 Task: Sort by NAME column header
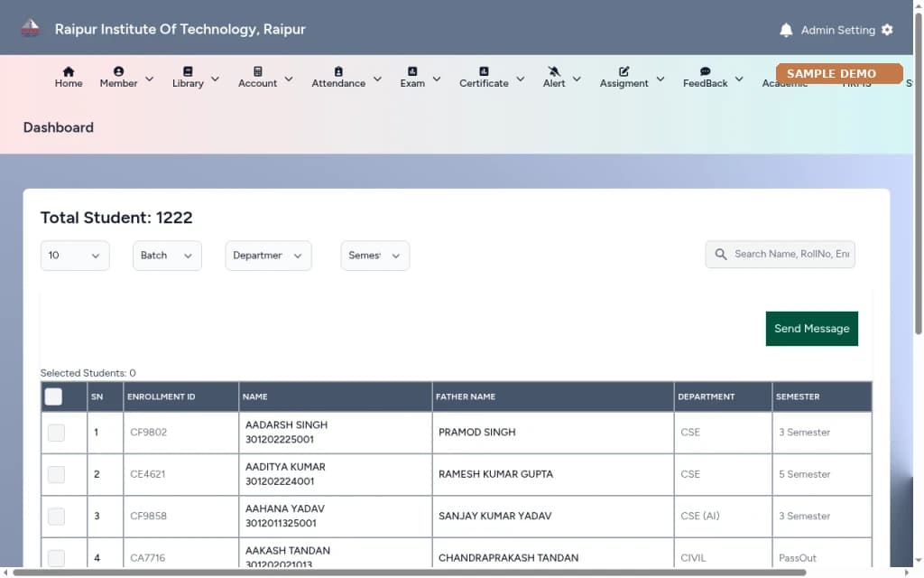pos(254,397)
